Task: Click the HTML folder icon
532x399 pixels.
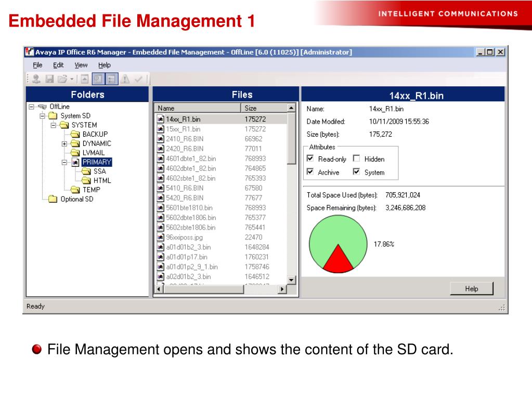Action: [86, 180]
